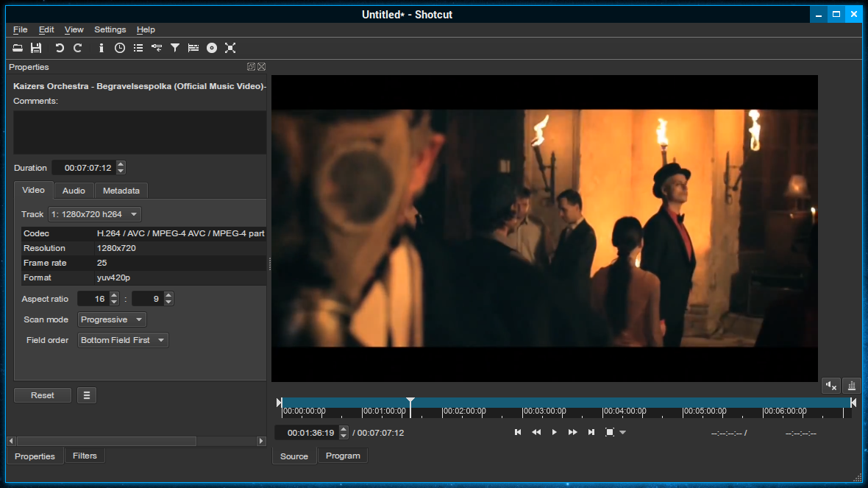Open the Settings menu
Viewport: 868px width, 488px height.
[x=110, y=29]
